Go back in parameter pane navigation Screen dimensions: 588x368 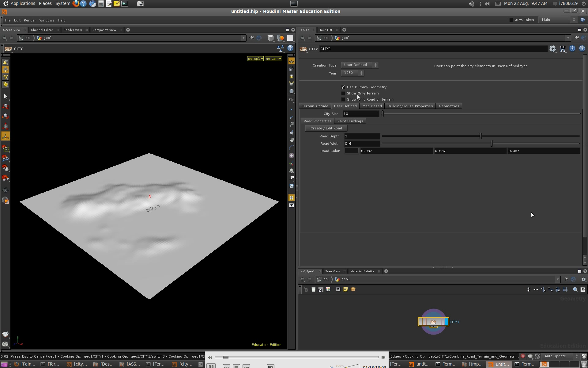click(303, 38)
